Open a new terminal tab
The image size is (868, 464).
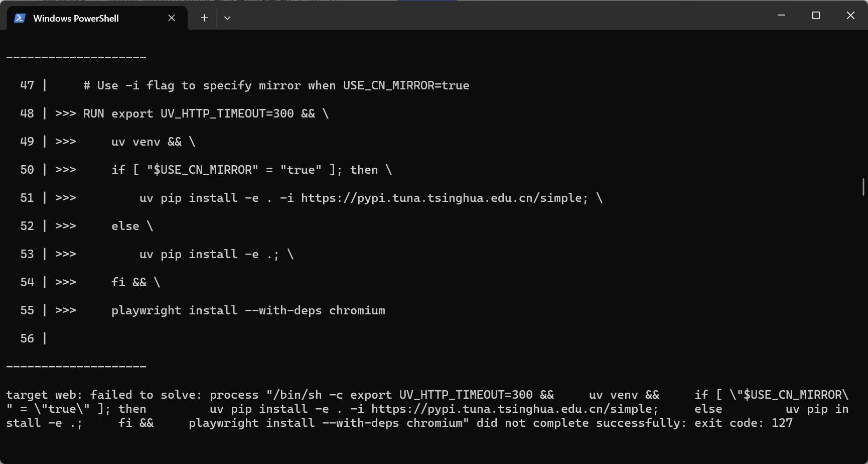(204, 18)
